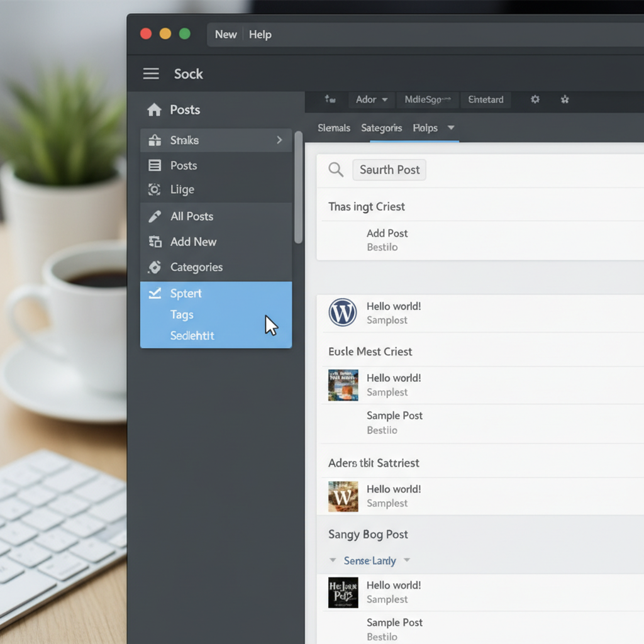The width and height of the screenshot is (644, 644).
Task: Open the second gear icon on toolbar
Action: click(x=564, y=99)
